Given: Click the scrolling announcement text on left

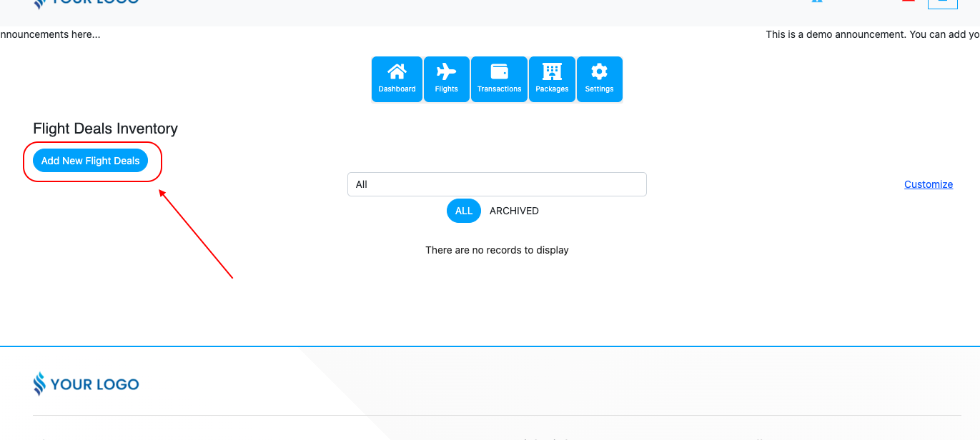Looking at the screenshot, I should (x=50, y=34).
